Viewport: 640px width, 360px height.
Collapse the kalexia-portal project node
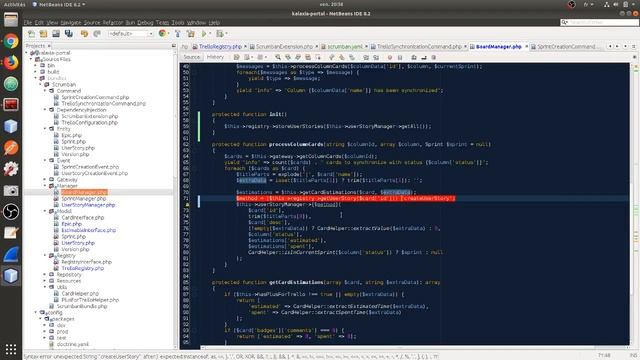click(27, 53)
